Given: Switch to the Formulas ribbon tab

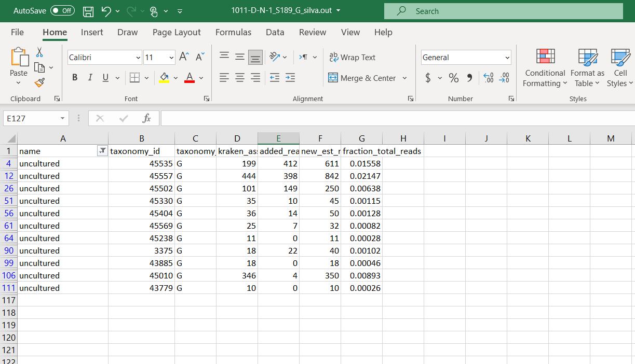Looking at the screenshot, I should click(x=233, y=32).
